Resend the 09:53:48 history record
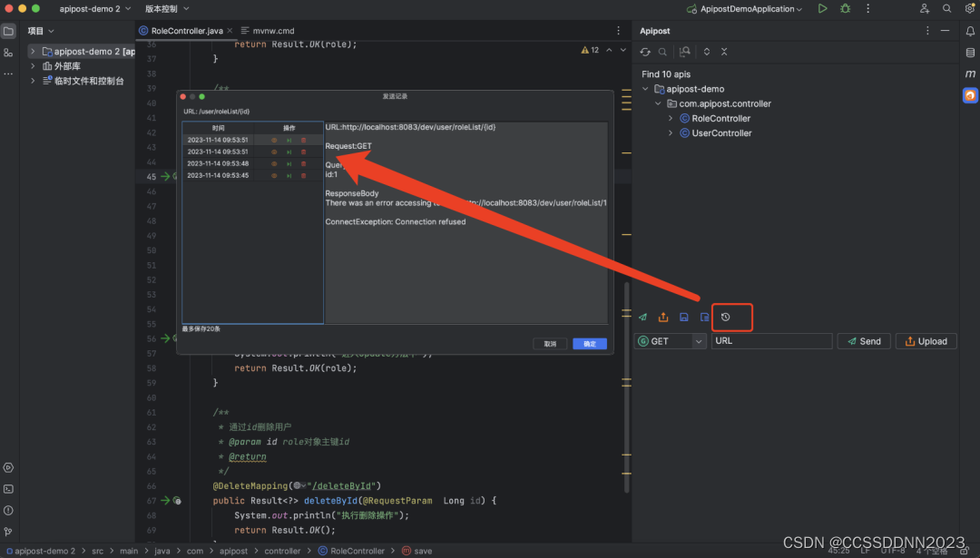The width and height of the screenshot is (980, 558). coord(289,163)
